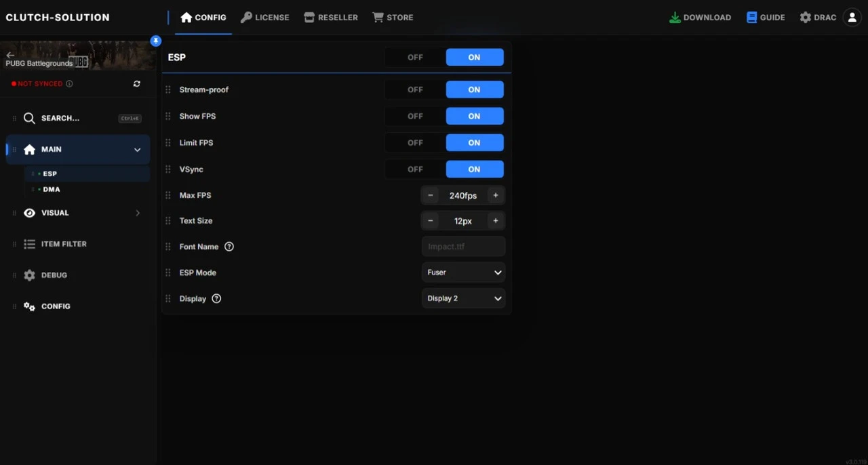Turn Show FPS off
The height and width of the screenshot is (465, 868).
[415, 116]
